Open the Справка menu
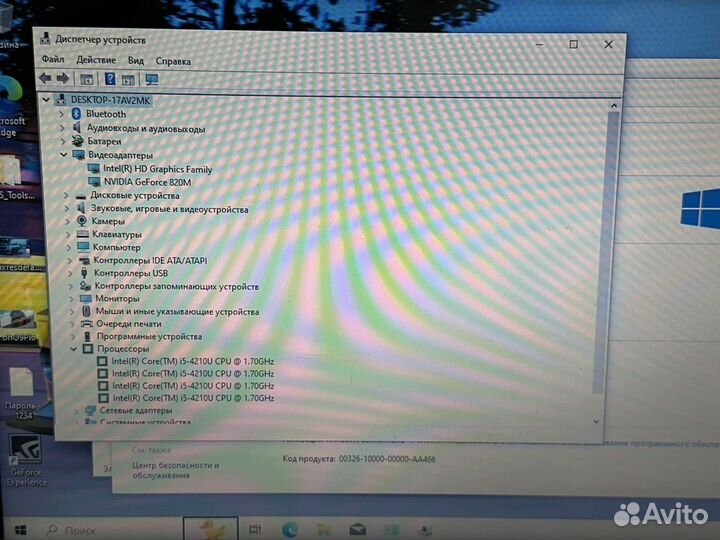 click(x=173, y=61)
